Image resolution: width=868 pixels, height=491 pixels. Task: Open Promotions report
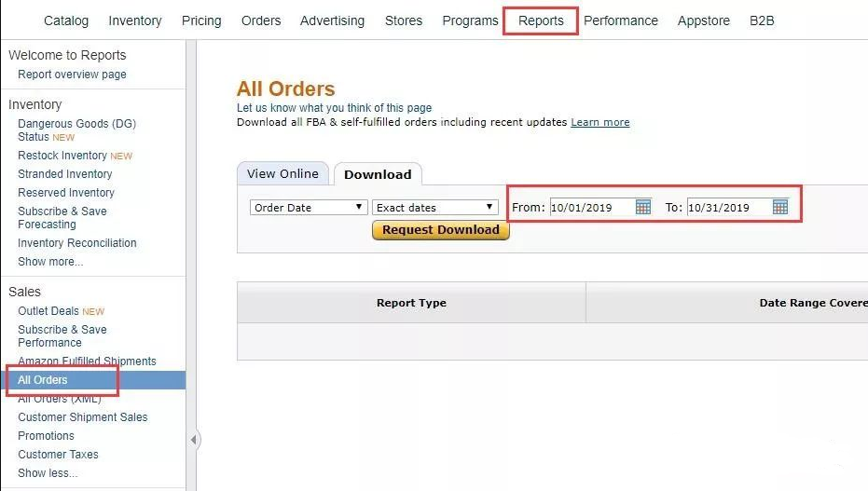46,436
